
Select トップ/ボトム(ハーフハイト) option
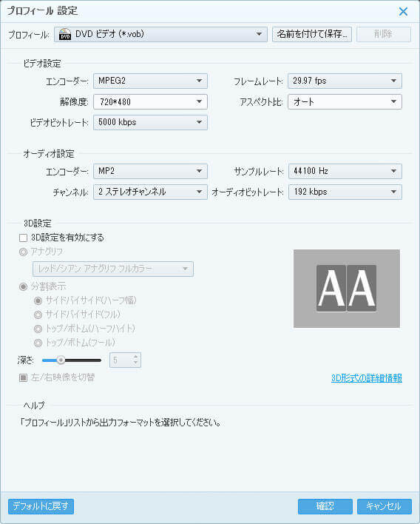[x=38, y=329]
